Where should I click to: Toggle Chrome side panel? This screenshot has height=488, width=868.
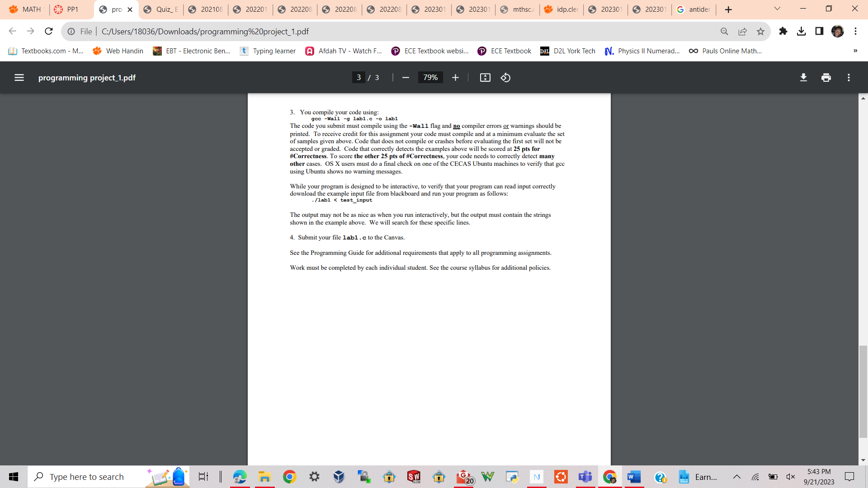click(x=819, y=31)
